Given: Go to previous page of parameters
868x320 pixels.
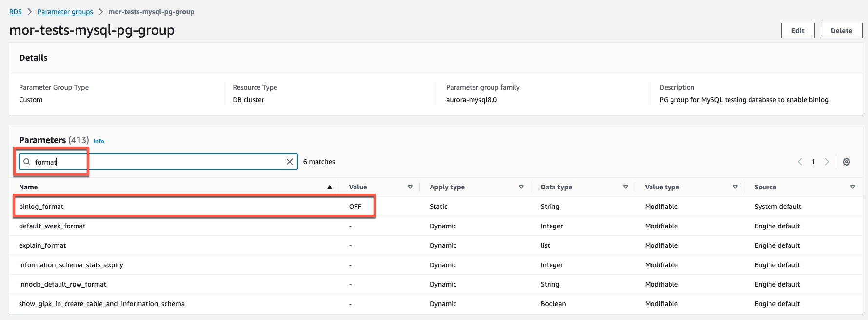Looking at the screenshot, I should (x=800, y=162).
